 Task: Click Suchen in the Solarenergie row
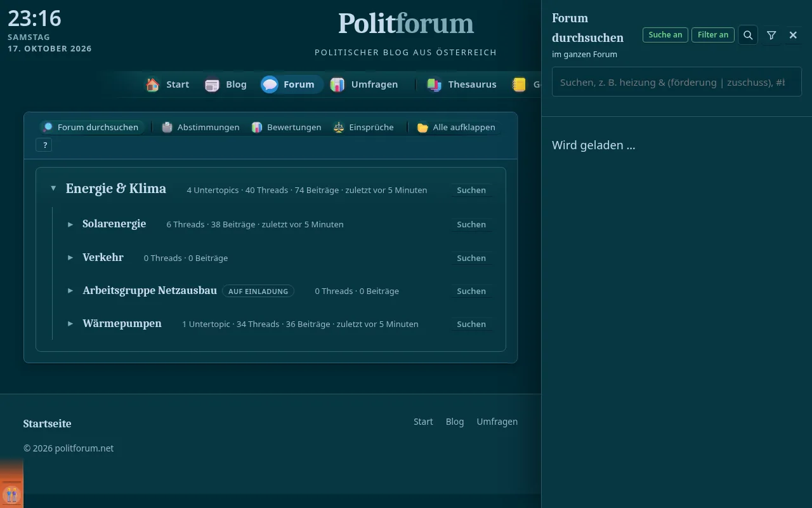point(471,224)
